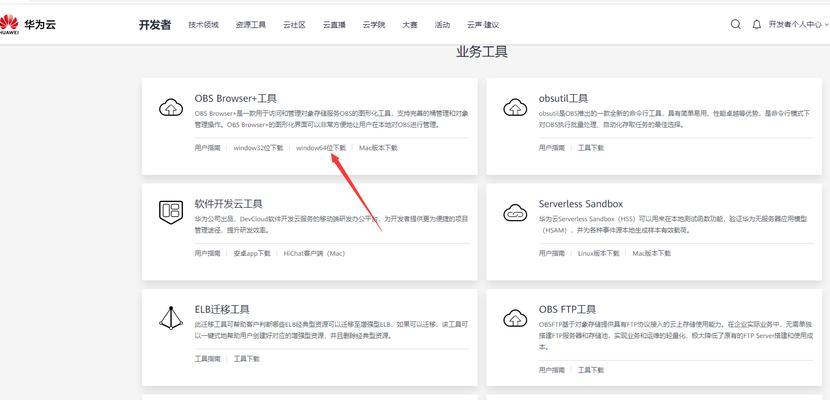Open OBS FTP工具 用户指南 link
This screenshot has height=400, width=830.
tap(552, 370)
